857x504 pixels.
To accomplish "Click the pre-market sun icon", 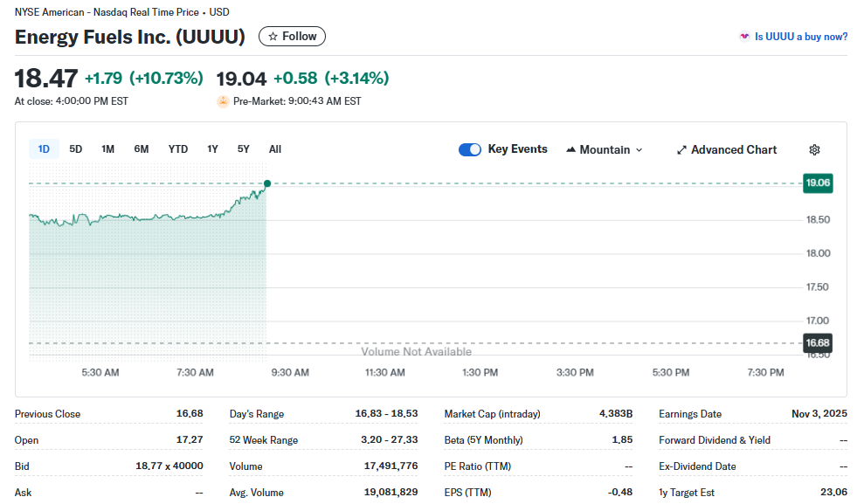I will (223, 101).
